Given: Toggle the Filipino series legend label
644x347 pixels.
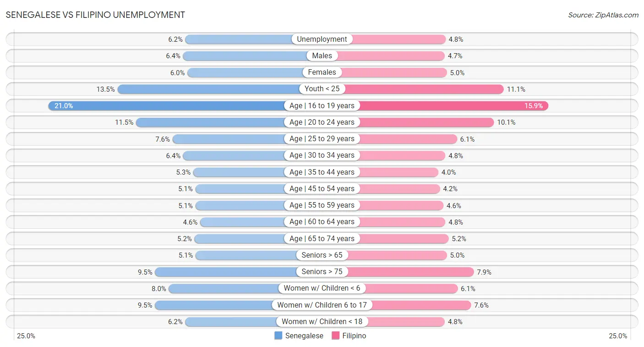Looking at the screenshot, I should (355, 336).
